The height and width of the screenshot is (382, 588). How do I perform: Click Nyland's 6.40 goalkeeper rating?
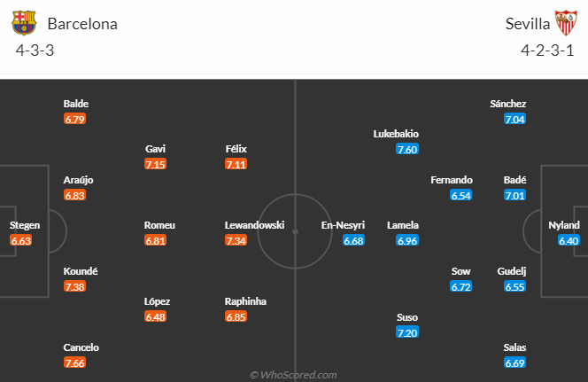coord(569,240)
